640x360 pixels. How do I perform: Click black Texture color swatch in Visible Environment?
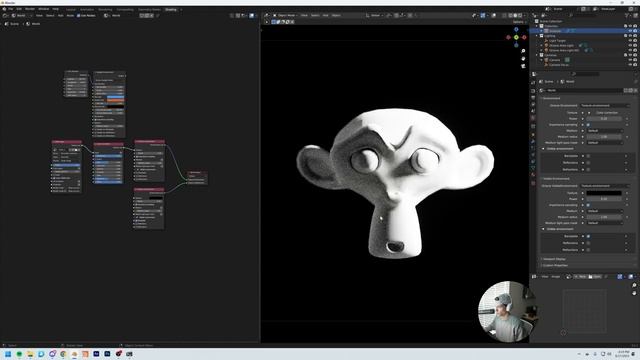tap(604, 193)
